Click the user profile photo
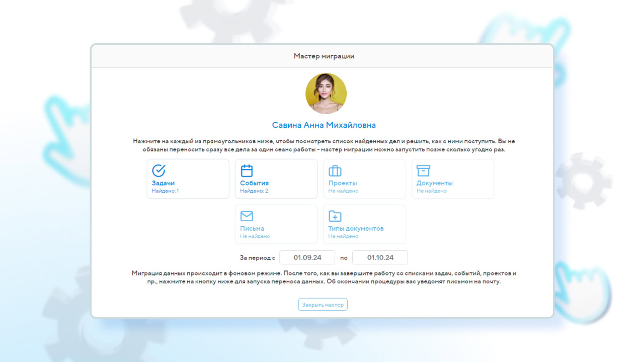 pyautogui.click(x=326, y=94)
